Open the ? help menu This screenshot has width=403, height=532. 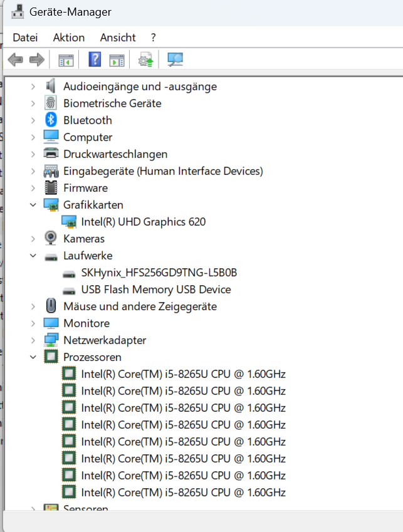pos(154,38)
